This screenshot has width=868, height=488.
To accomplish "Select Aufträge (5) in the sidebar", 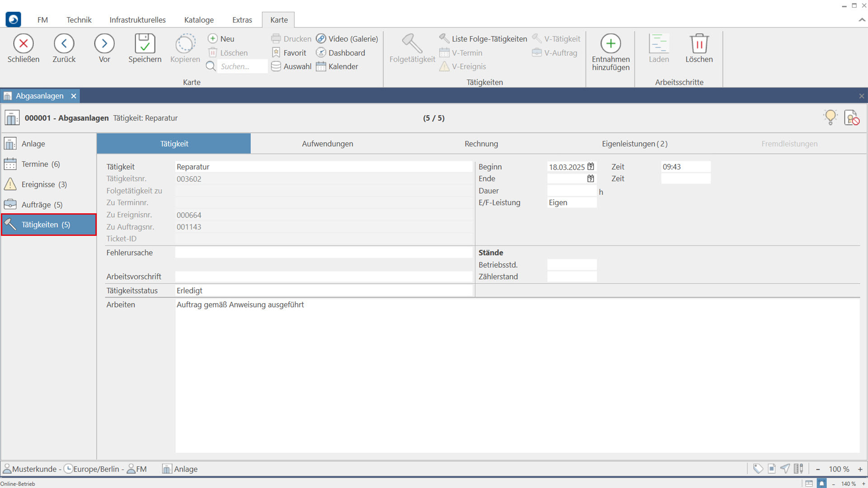I will (x=42, y=205).
